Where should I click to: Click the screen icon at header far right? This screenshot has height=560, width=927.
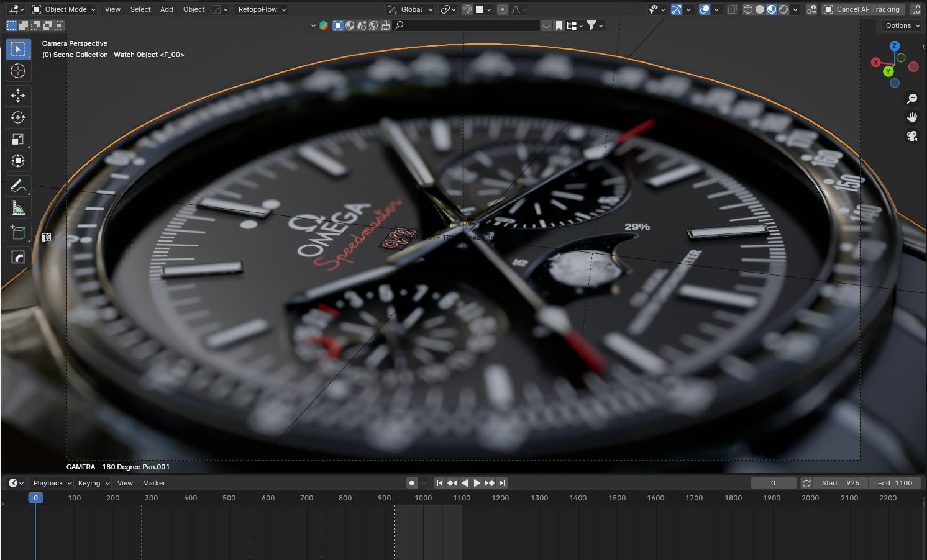pyautogui.click(x=915, y=9)
